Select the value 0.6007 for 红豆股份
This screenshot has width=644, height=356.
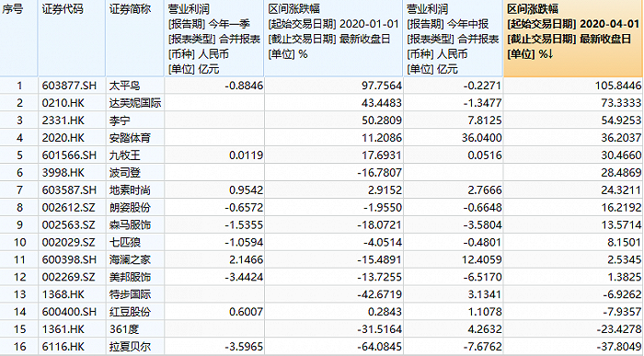(246, 312)
